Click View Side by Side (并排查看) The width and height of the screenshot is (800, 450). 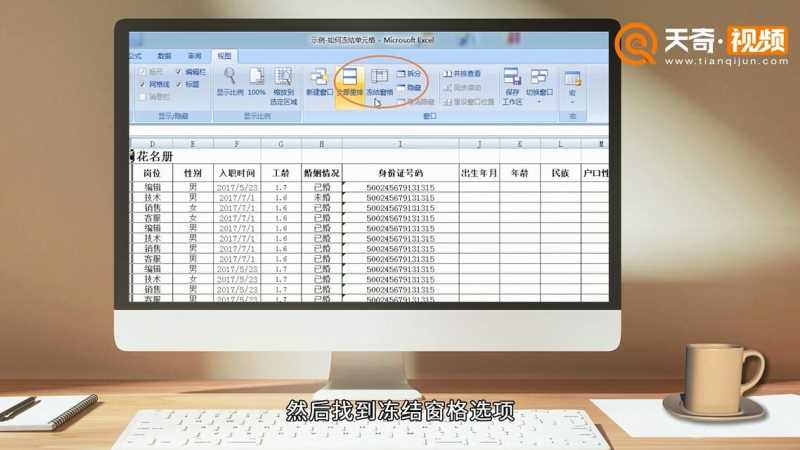(462, 74)
